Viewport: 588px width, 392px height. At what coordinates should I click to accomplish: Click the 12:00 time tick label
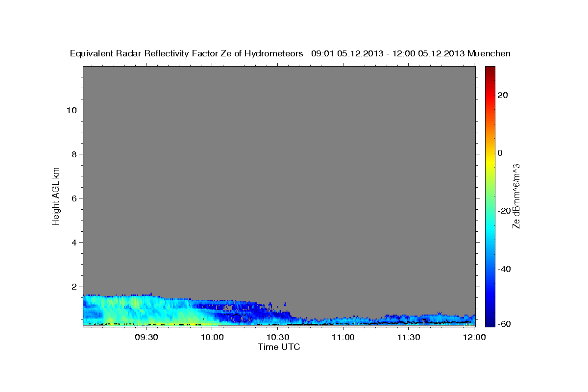pos(474,337)
